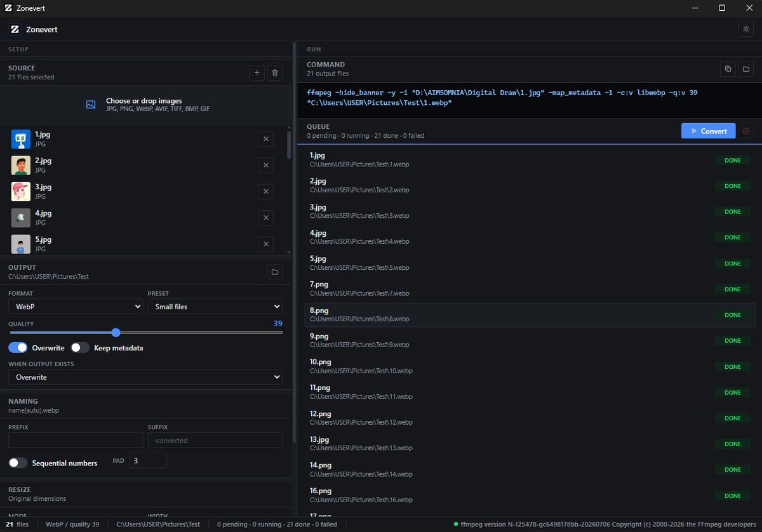762x532 pixels.
Task: Select 13.jpg row in the queue
Action: point(530,444)
